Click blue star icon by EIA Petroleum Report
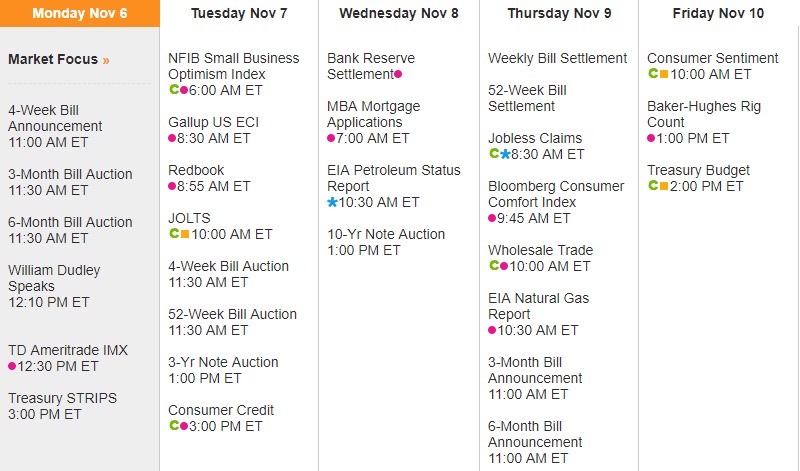This screenshot has height=471, width=800. coord(333,202)
